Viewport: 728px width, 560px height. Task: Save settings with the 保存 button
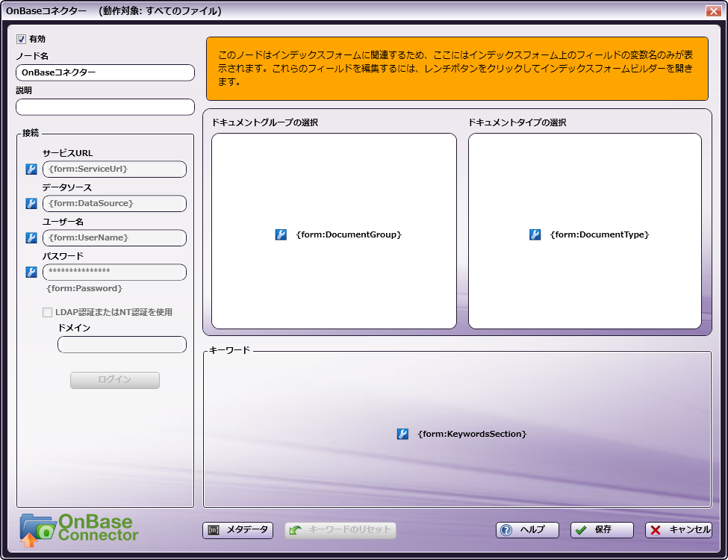click(602, 530)
